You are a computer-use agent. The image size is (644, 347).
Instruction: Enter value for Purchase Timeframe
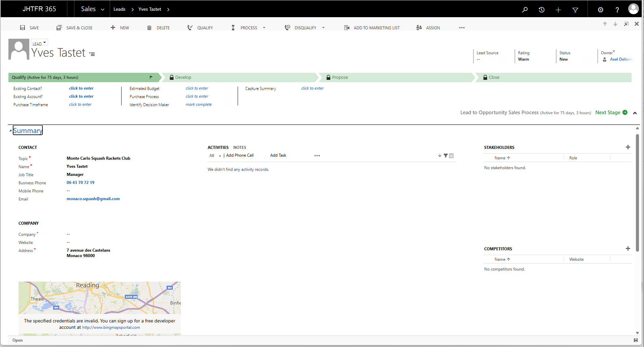[80, 104]
